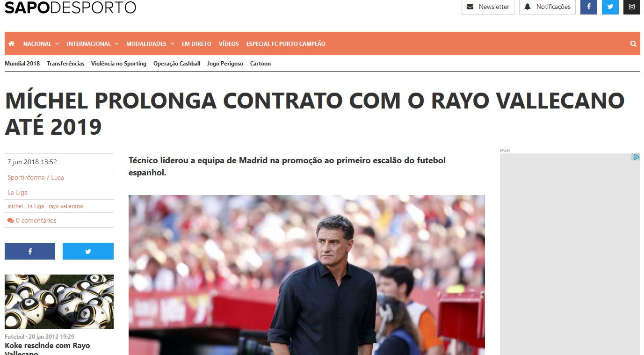
Task: Click the AdChoices icon on the ad
Action: point(636,157)
